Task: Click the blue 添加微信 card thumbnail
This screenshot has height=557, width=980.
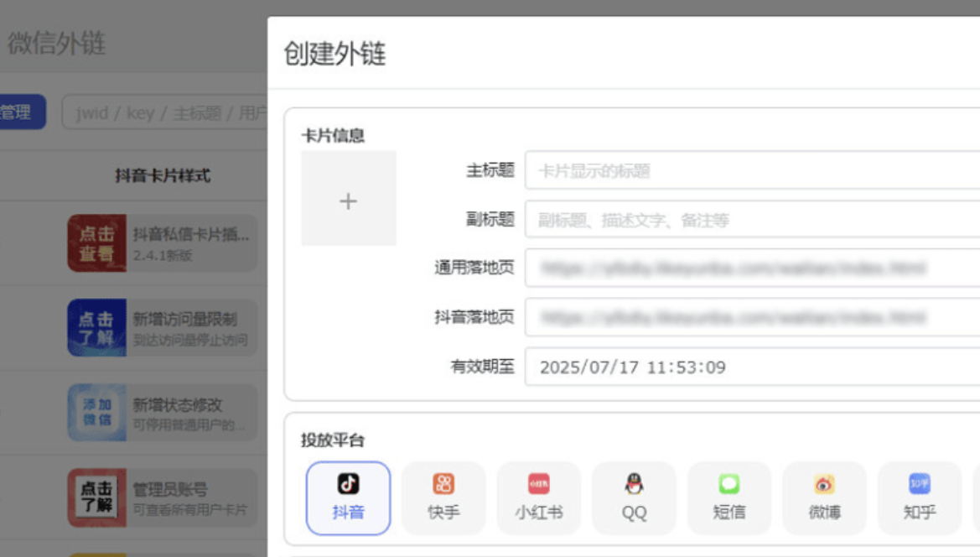Action: 97,411
